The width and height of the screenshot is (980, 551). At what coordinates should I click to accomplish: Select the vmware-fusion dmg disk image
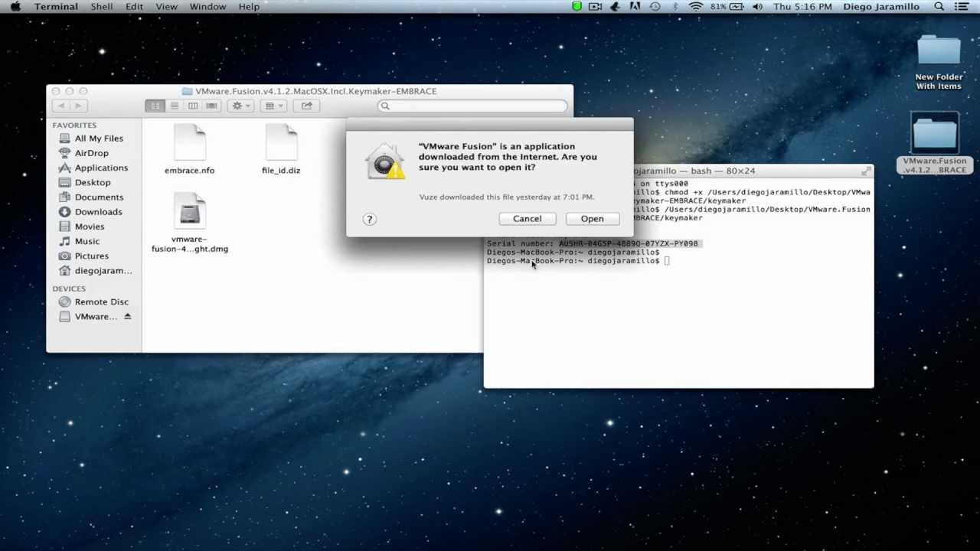click(x=189, y=211)
